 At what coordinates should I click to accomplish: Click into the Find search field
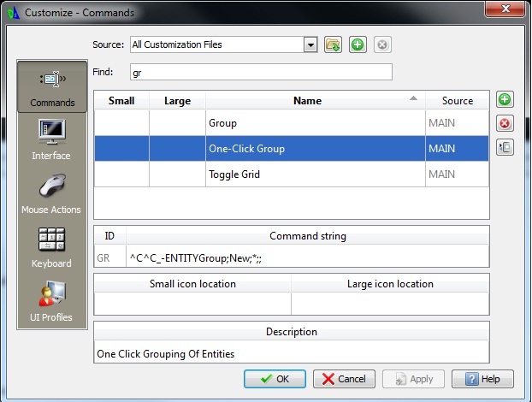[x=261, y=72]
